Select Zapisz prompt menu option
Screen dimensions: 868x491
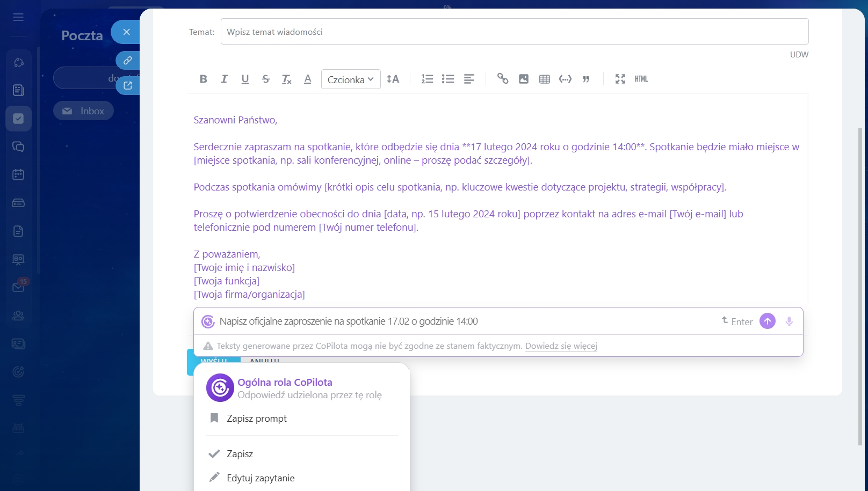[x=256, y=419]
